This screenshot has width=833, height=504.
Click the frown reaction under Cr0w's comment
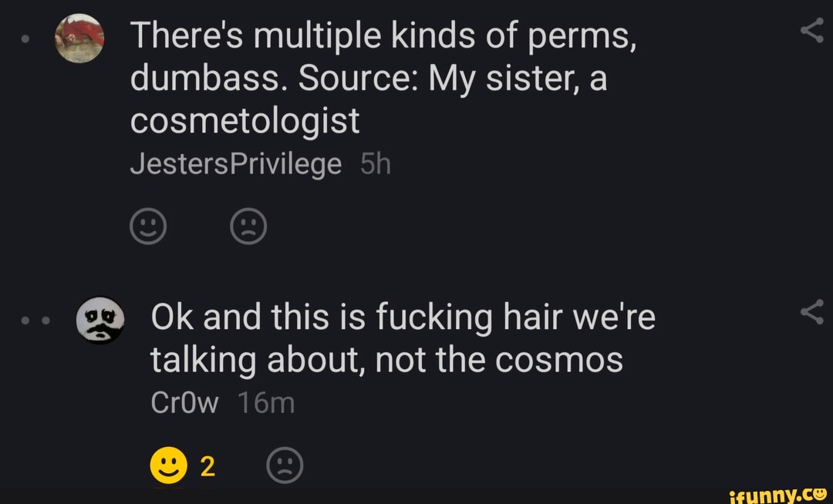(284, 465)
